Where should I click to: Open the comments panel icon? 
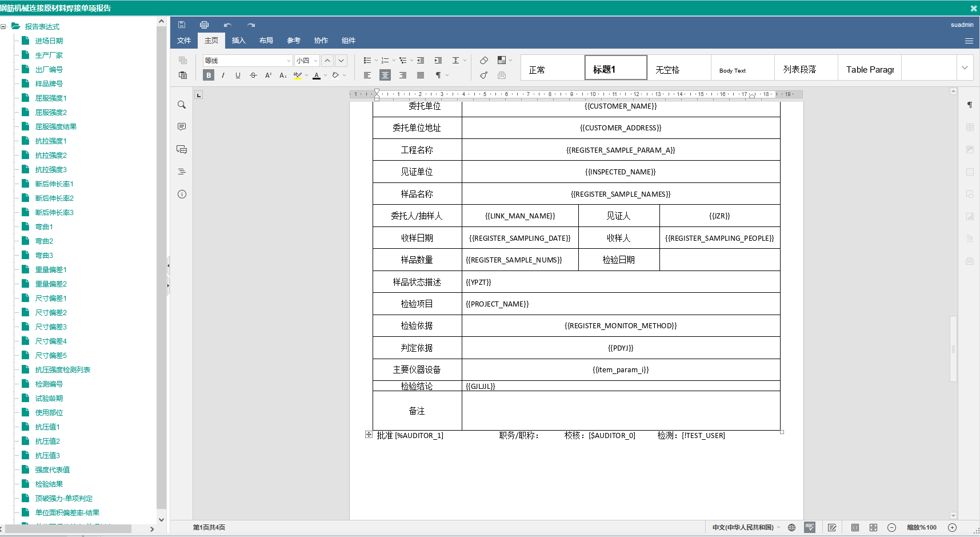point(182,126)
